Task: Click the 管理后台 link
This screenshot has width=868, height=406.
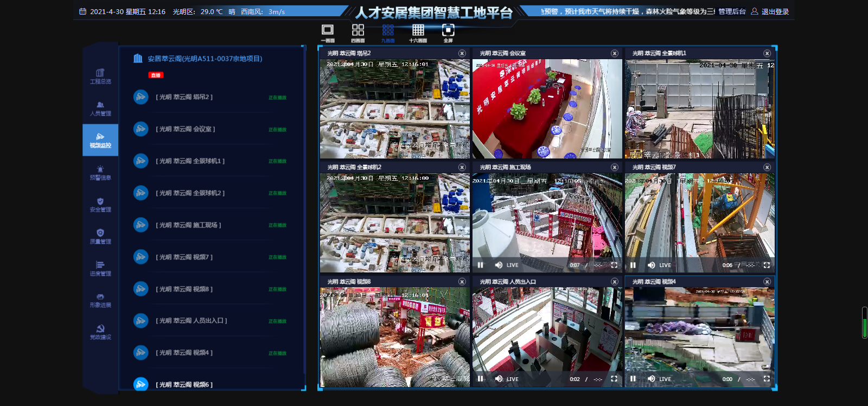Action: pyautogui.click(x=732, y=11)
